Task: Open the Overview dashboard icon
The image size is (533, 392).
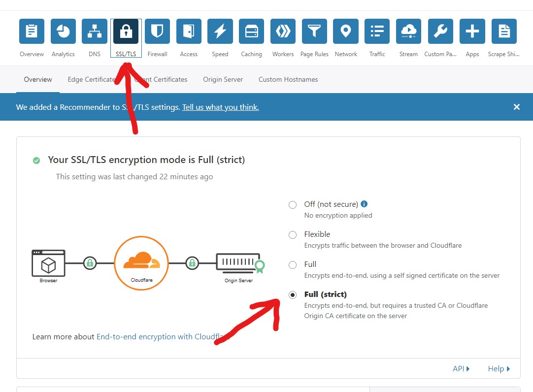Action: point(32,31)
